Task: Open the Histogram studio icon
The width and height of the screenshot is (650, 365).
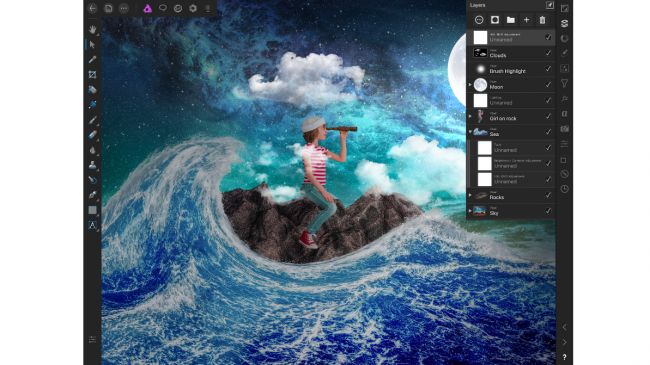Action: tap(564, 8)
